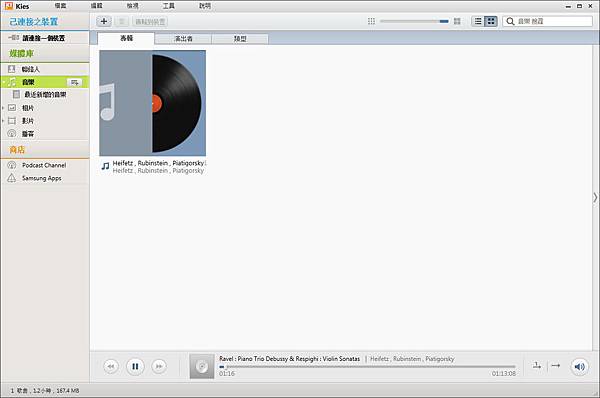This screenshot has width=600, height=398.
Task: Click the connected devices section header
Action: 45,22
